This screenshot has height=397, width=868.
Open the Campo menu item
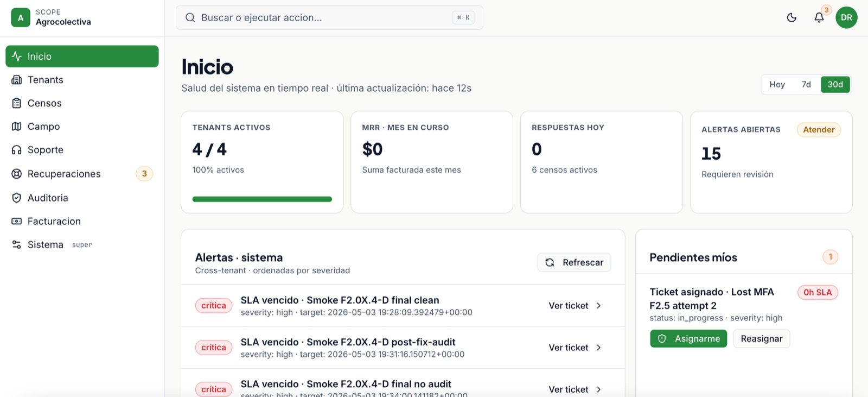[82, 127]
